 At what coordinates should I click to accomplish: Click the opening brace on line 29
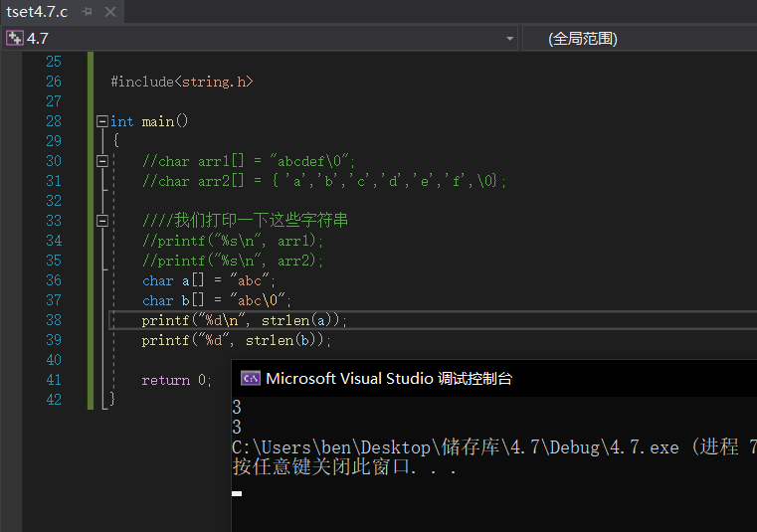tap(115, 140)
